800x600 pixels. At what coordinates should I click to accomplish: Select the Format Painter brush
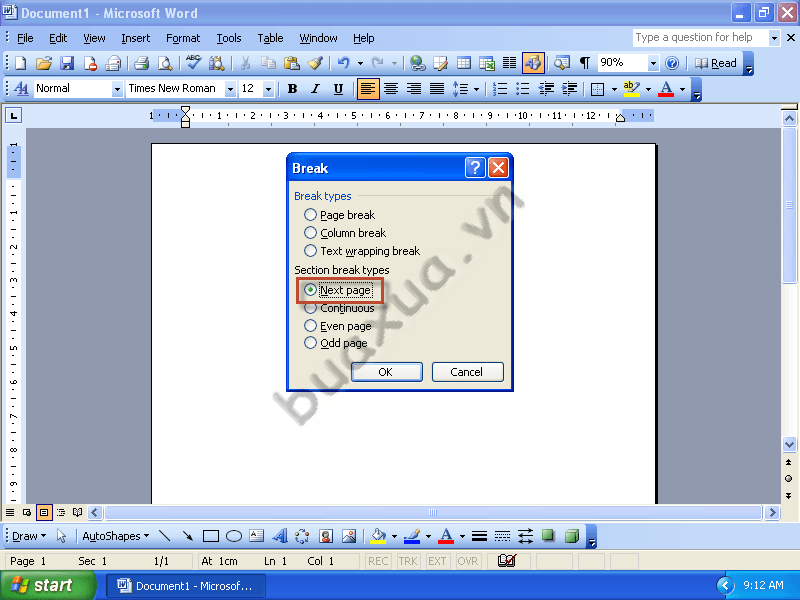click(315, 63)
